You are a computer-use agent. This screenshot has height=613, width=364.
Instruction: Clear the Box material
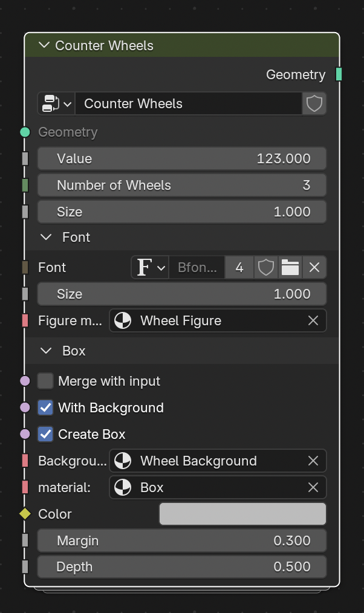(x=313, y=487)
